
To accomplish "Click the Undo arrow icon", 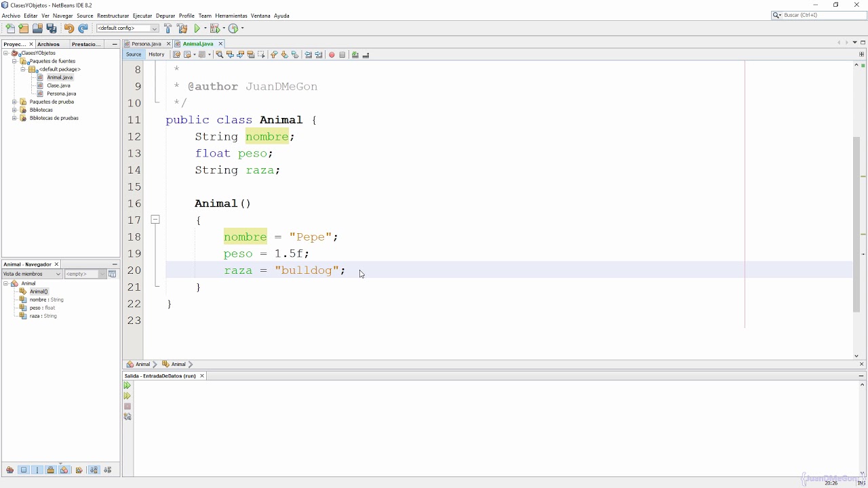I will [69, 28].
